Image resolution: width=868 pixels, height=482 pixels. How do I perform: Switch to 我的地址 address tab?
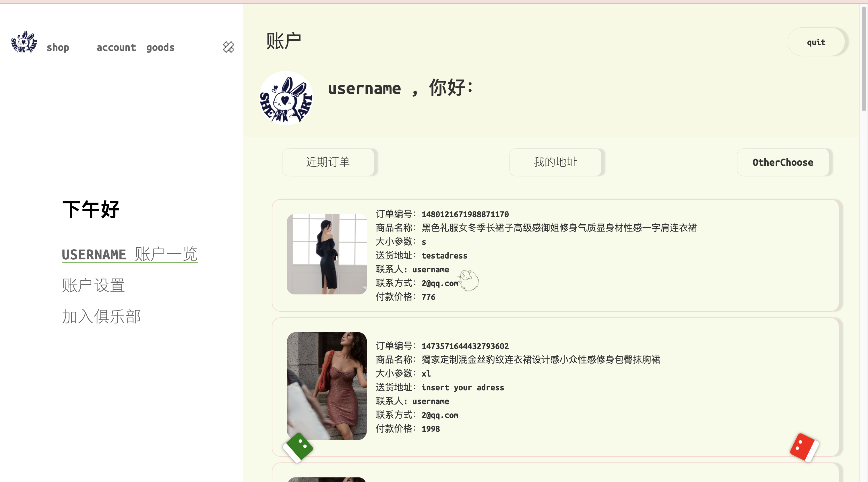555,162
